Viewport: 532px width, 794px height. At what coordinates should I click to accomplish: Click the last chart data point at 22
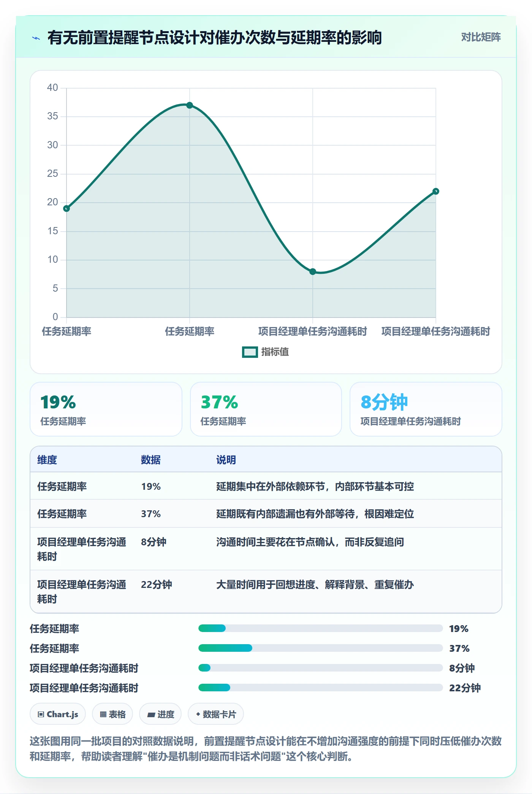click(x=436, y=191)
